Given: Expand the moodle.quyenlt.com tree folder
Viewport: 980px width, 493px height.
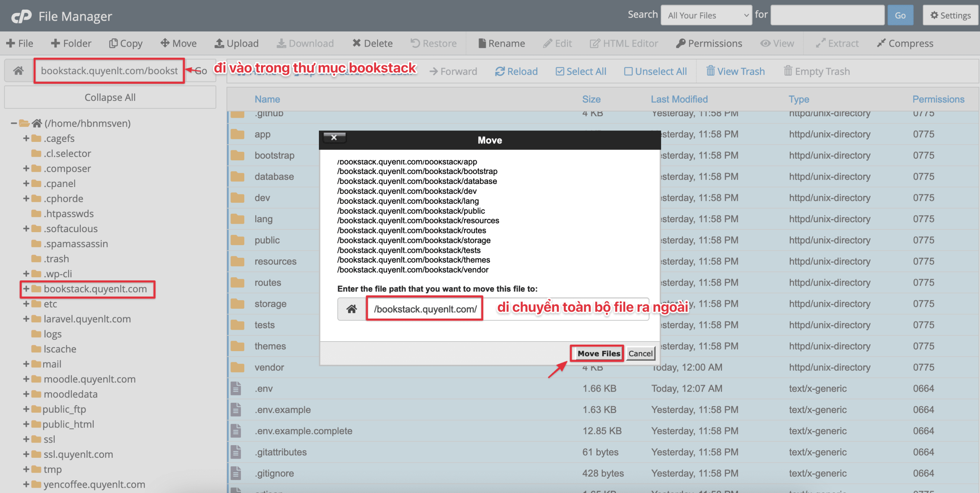Looking at the screenshot, I should 26,379.
